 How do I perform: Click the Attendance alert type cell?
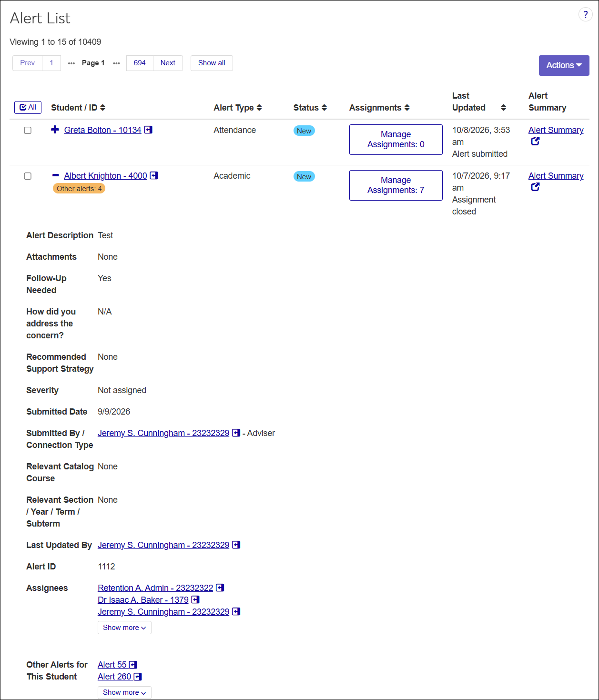coord(234,130)
